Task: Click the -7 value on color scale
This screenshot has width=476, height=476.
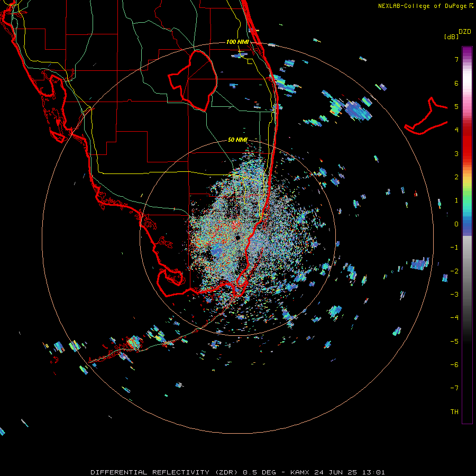Action: tap(454, 388)
